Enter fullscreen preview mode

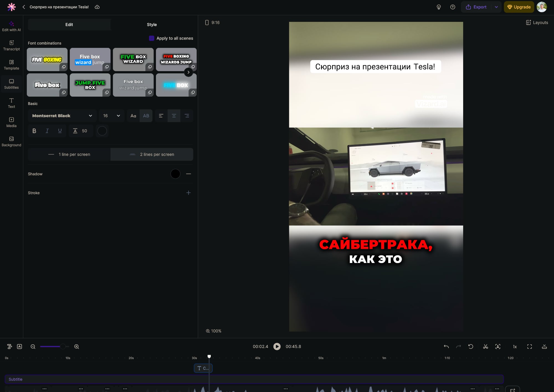pos(529,347)
